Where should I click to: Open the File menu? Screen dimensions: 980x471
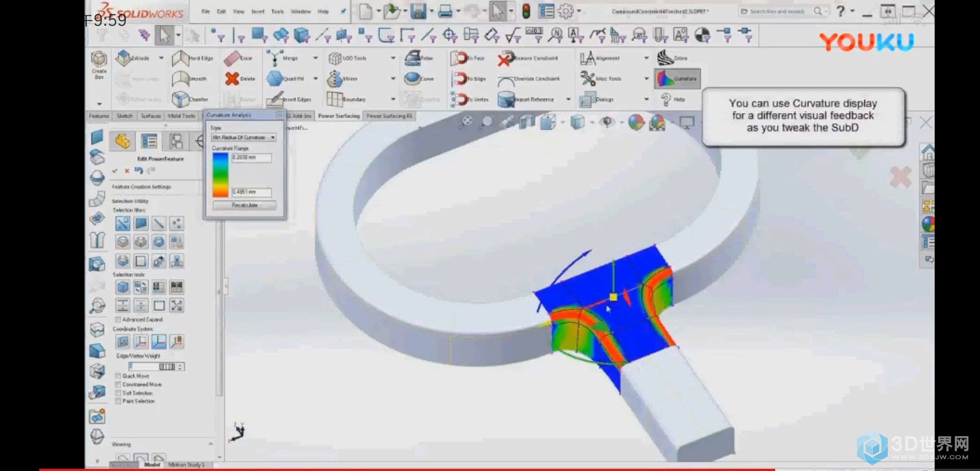205,11
